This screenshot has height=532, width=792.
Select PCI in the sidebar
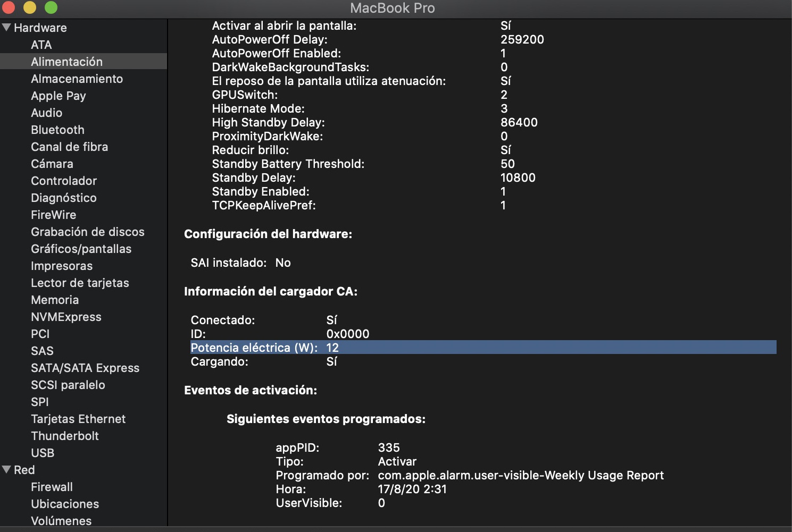40,334
